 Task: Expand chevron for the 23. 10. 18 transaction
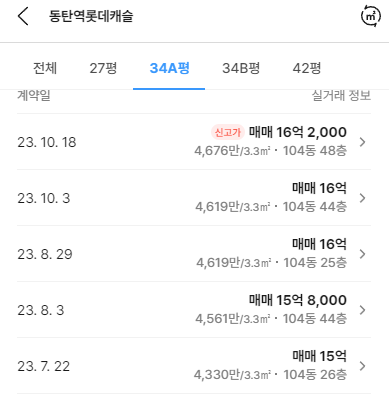pyautogui.click(x=362, y=142)
